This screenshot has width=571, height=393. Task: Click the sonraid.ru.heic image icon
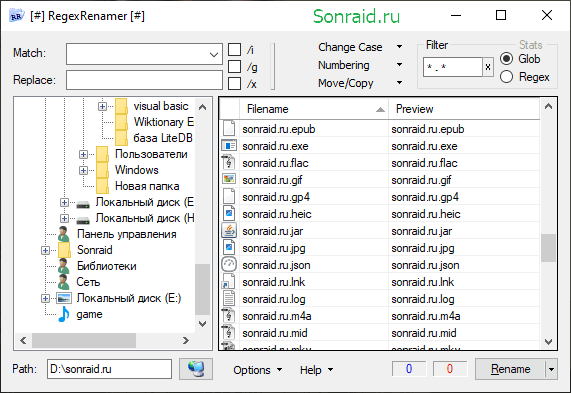pos(229,214)
